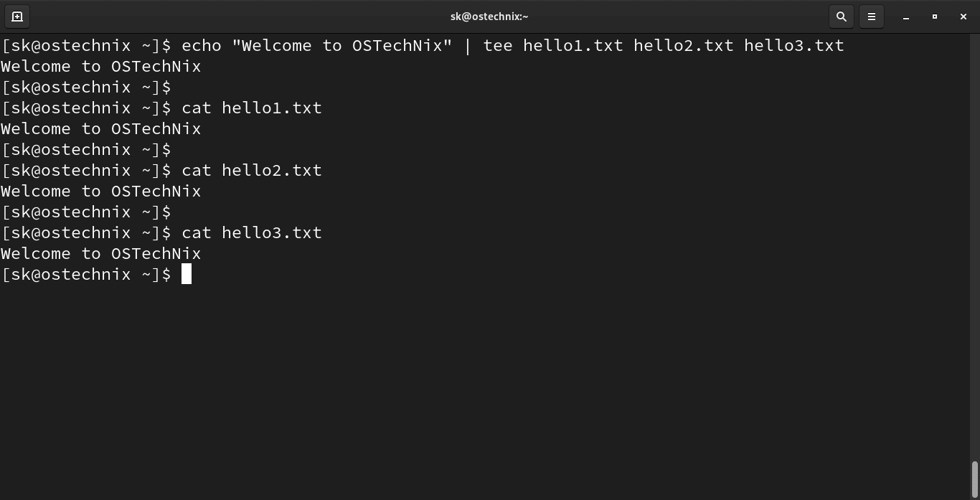Select the filename hello1.txt in the echo command
Screen dimensions: 980x500
point(574,45)
